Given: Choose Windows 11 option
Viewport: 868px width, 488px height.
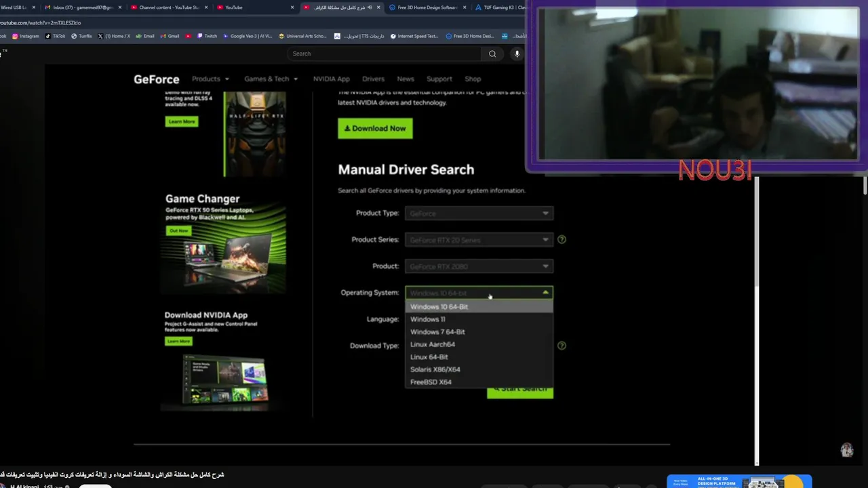Looking at the screenshot, I should (x=479, y=319).
